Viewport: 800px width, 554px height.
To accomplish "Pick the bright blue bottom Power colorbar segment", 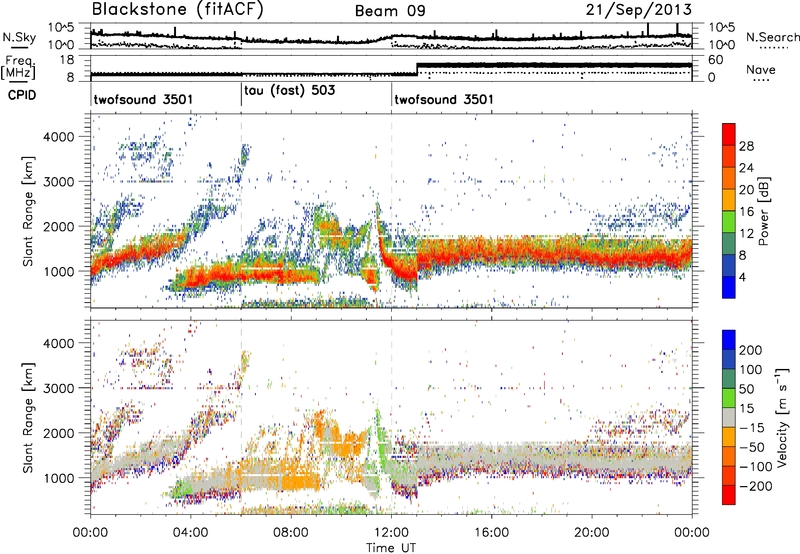I will (x=729, y=288).
